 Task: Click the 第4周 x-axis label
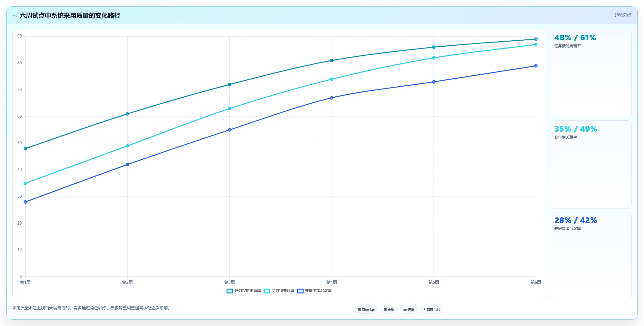click(332, 282)
